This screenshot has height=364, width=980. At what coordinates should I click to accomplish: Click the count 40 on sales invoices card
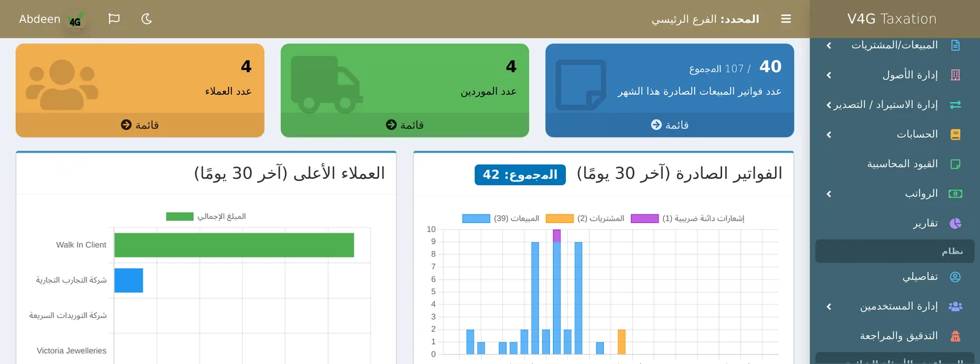coord(771,66)
